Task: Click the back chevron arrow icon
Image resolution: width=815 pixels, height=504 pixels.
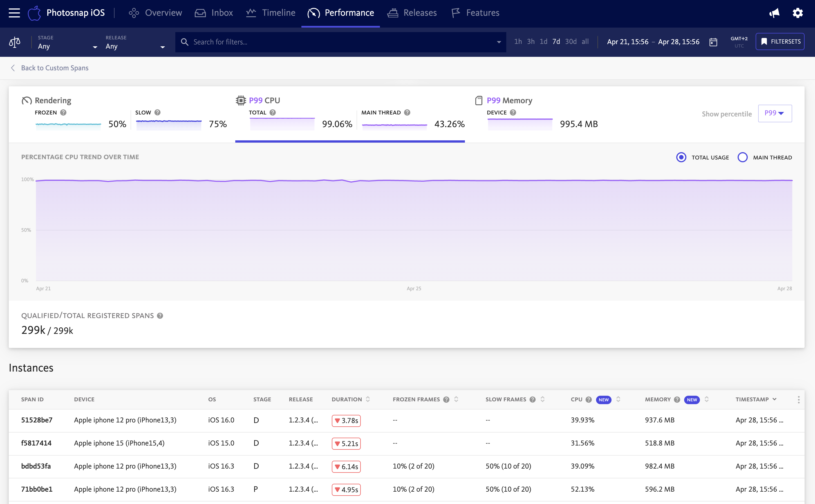Action: 13,68
